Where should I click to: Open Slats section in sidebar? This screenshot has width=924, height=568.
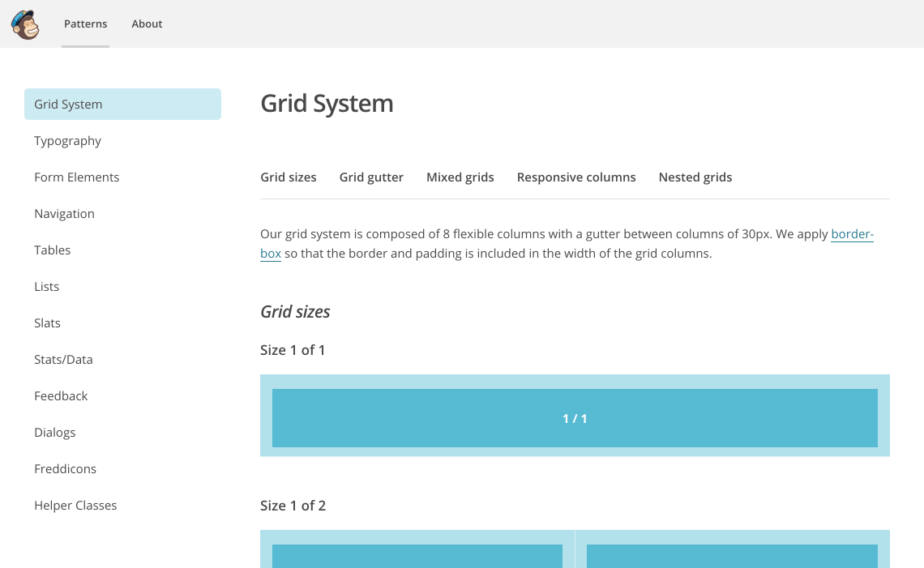point(47,322)
